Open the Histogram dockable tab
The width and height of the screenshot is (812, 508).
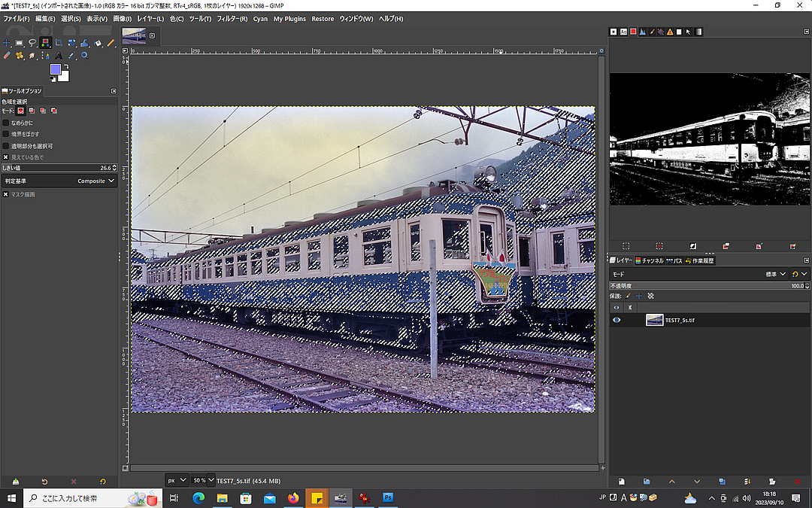[x=642, y=32]
